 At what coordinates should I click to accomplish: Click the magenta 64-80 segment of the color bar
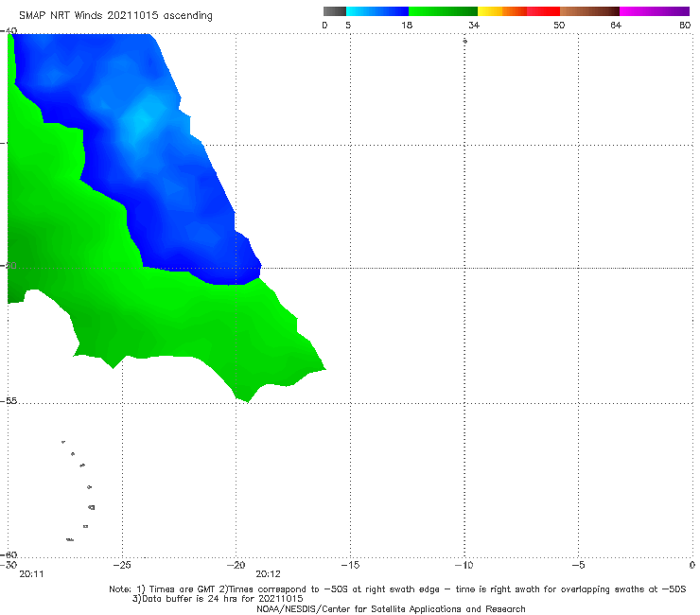click(x=655, y=11)
